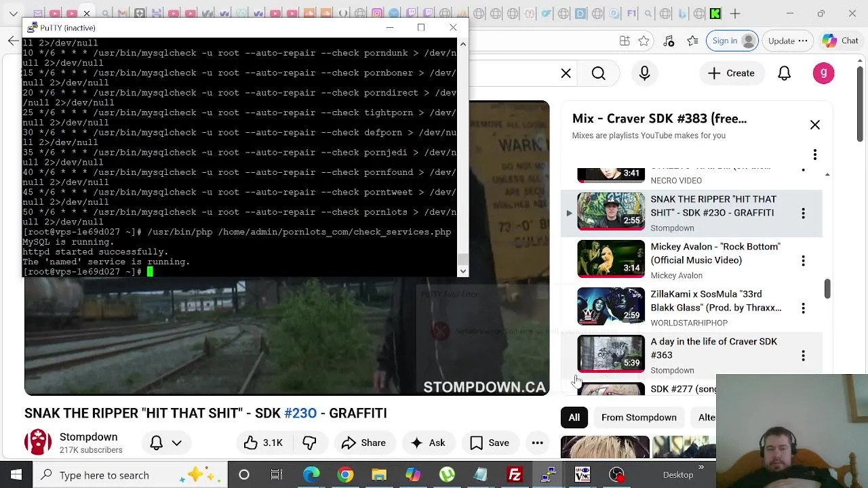
Task: Open YouTube notifications bell
Action: coord(784,73)
